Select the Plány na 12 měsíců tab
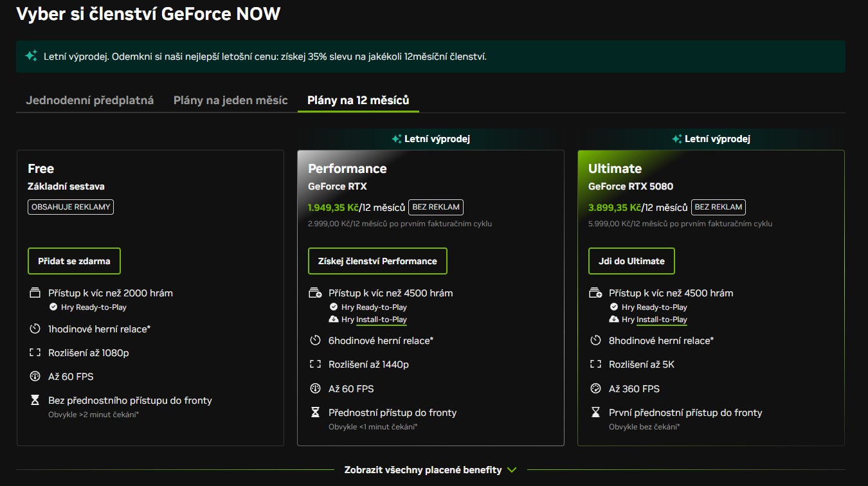 (x=358, y=100)
